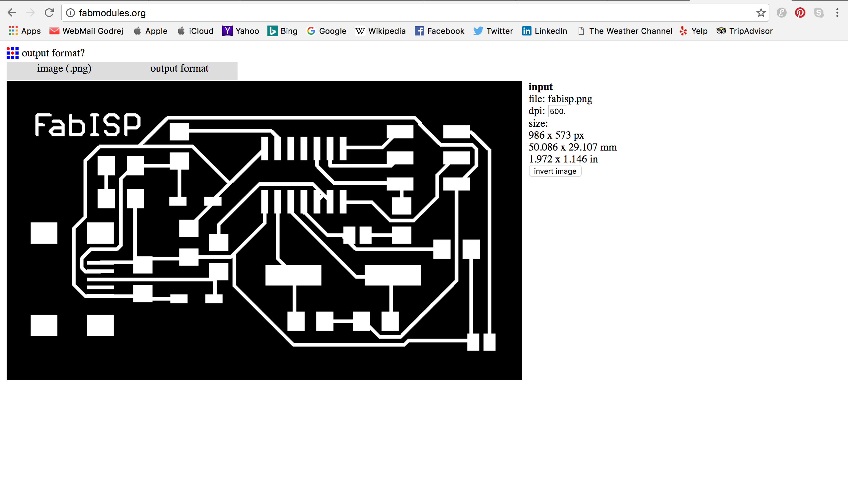Open the Apps bookmark shortcut

pyautogui.click(x=25, y=31)
